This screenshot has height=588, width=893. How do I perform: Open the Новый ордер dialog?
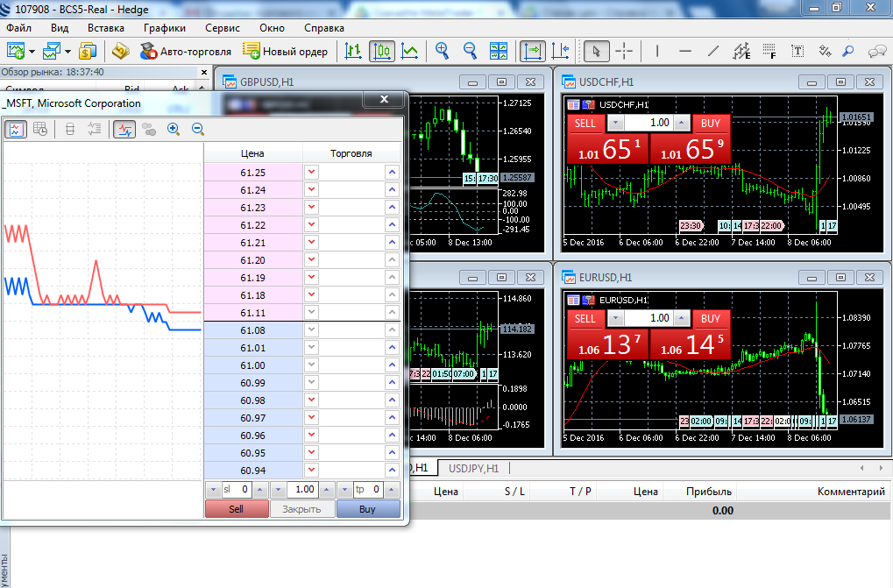(x=286, y=51)
